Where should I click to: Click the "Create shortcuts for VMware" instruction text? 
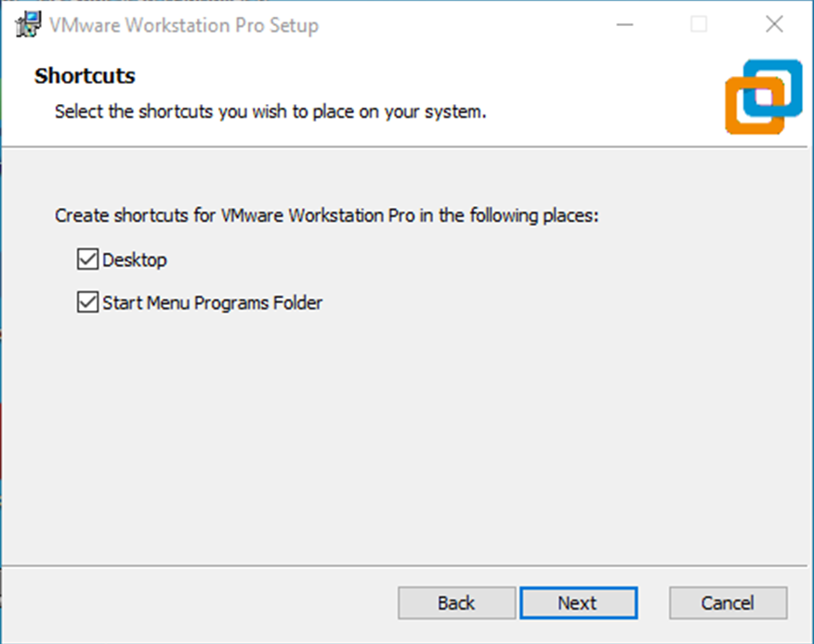(x=327, y=217)
